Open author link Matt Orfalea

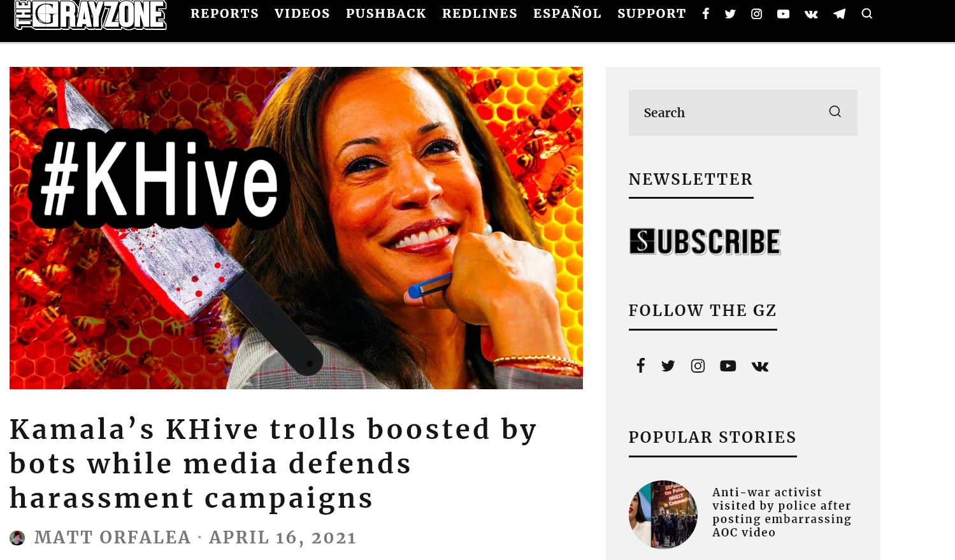(113, 537)
